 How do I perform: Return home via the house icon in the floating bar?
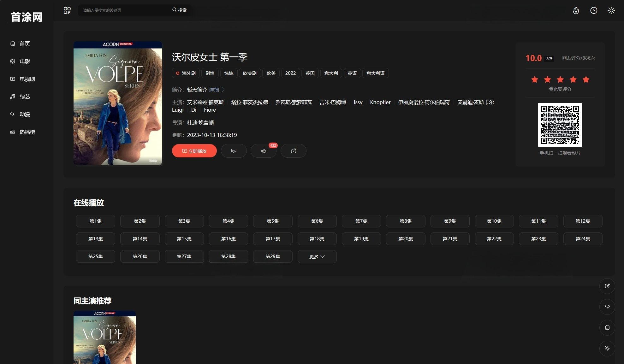click(x=607, y=327)
